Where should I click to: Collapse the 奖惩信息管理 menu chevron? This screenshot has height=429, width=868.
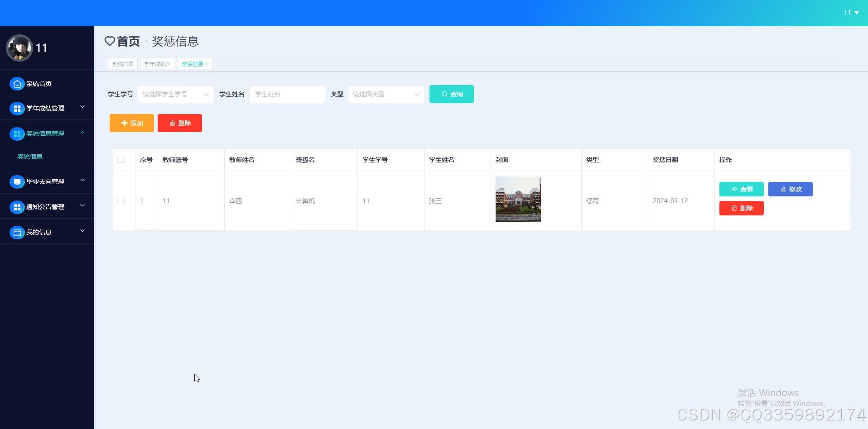coord(82,133)
